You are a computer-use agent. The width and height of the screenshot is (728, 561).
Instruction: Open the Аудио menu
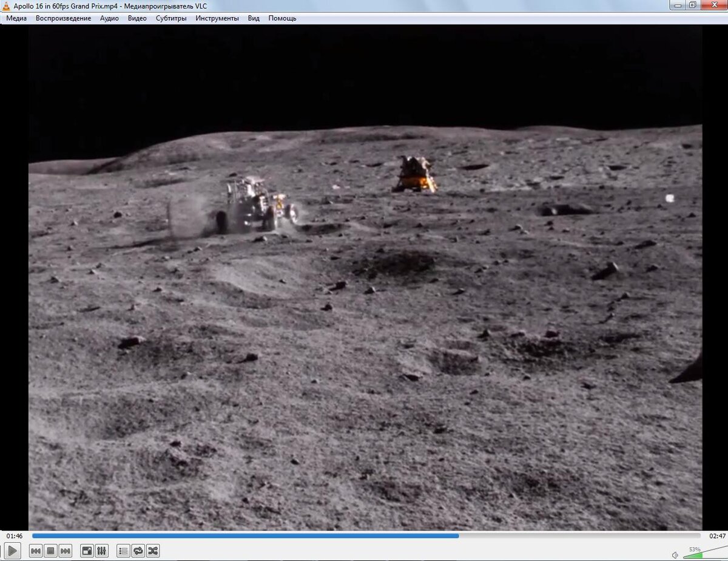[109, 18]
